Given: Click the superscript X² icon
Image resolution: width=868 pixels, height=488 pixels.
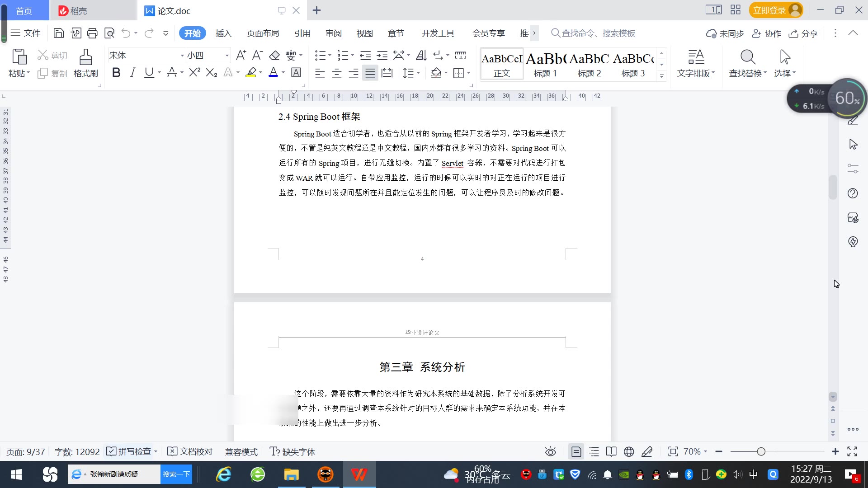Looking at the screenshot, I should click(x=194, y=73).
